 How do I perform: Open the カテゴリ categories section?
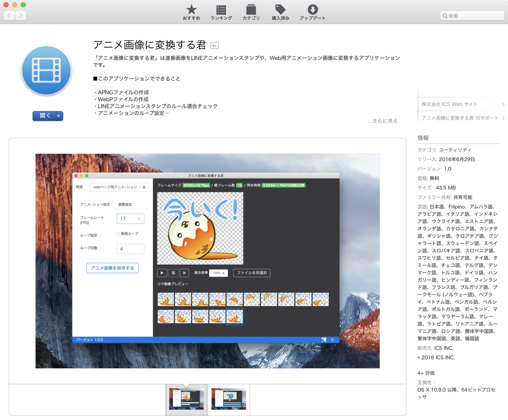point(251,12)
